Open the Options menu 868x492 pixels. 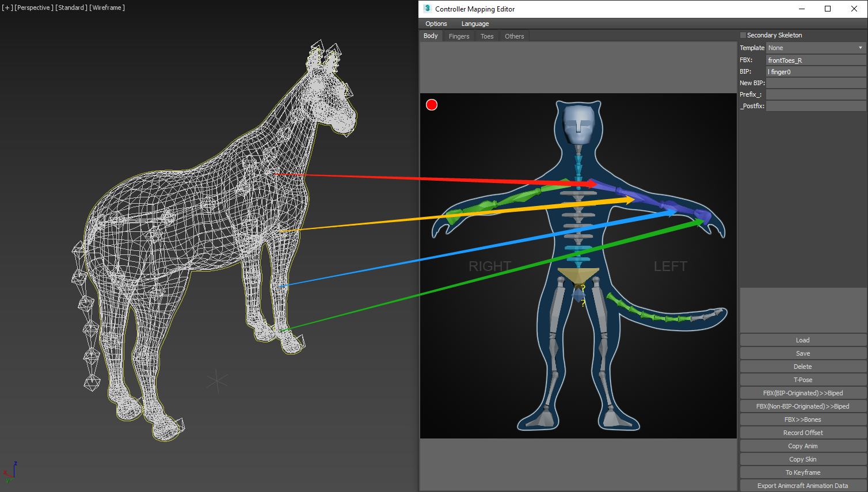(436, 24)
